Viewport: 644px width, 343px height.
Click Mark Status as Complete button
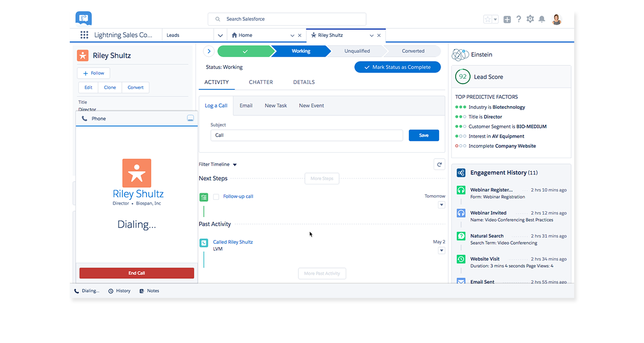[397, 68]
